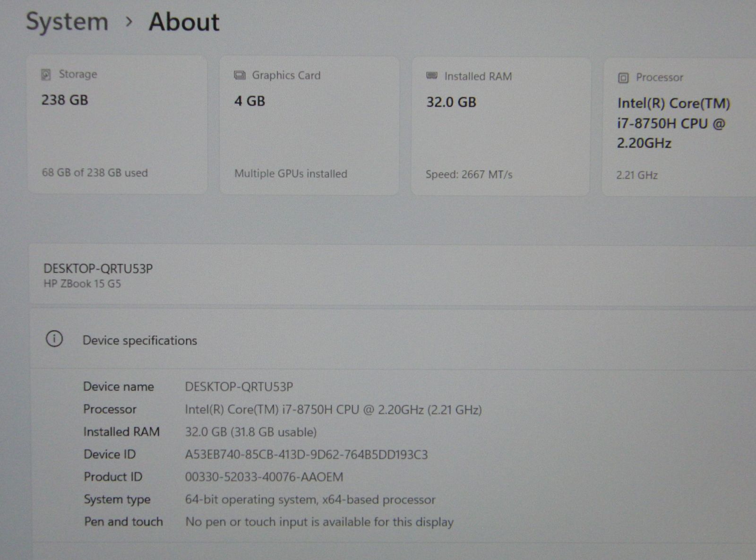Click the breadcrumb chevron after System
This screenshot has width=756, height=560.
click(129, 22)
